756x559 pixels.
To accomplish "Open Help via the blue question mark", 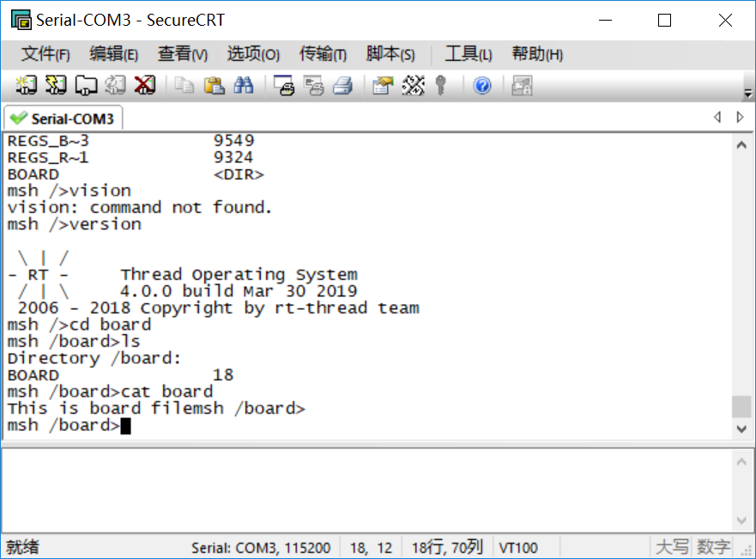I will [482, 85].
